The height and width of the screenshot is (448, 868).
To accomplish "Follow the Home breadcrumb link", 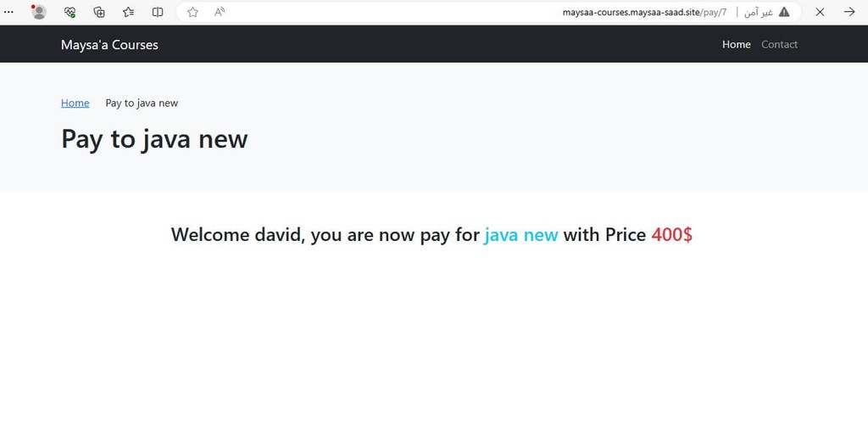I will pyautogui.click(x=75, y=104).
